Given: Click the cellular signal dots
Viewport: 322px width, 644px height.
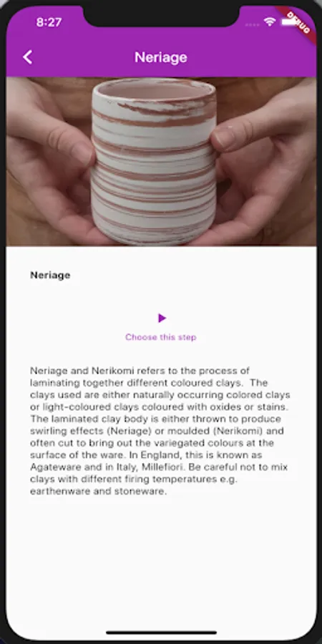Looking at the screenshot, I should [252, 24].
